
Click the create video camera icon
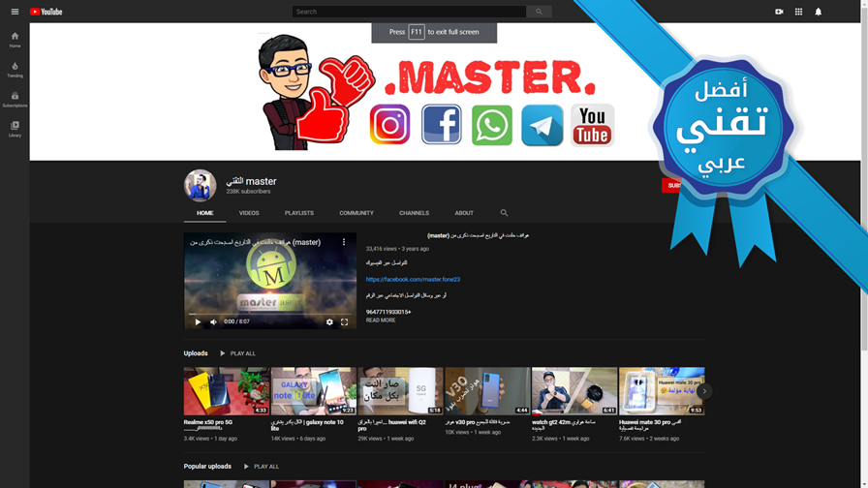click(779, 12)
